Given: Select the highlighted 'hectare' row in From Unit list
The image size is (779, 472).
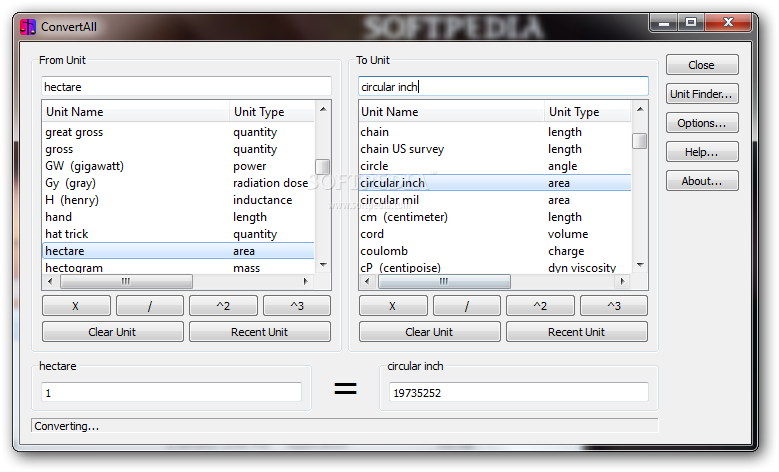Looking at the screenshot, I should click(178, 251).
